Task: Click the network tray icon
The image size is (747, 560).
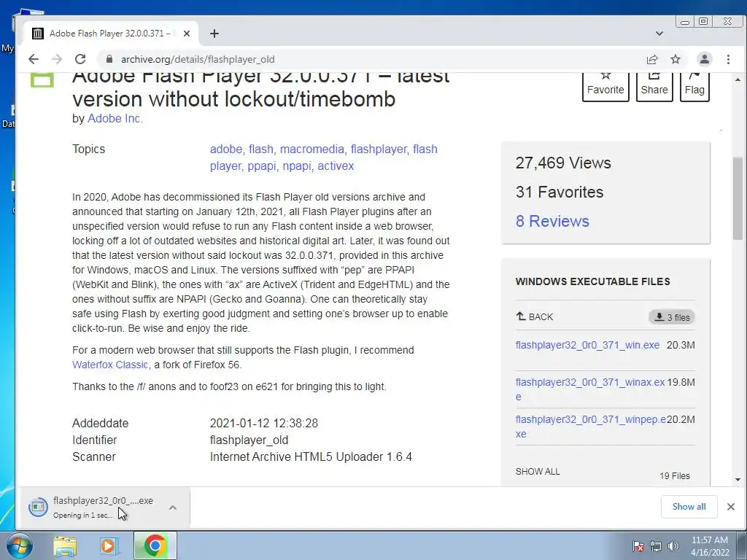Action: tap(656, 546)
